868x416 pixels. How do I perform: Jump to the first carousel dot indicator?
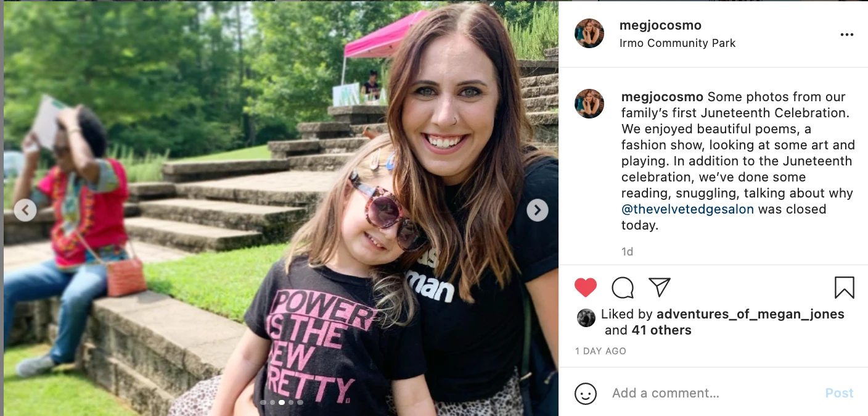pyautogui.click(x=263, y=402)
